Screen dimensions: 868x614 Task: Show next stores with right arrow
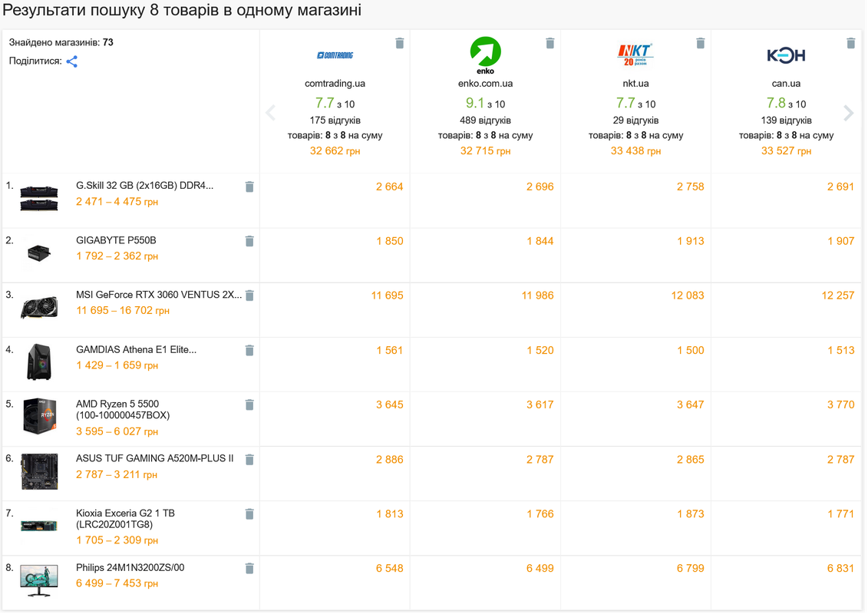click(x=849, y=113)
